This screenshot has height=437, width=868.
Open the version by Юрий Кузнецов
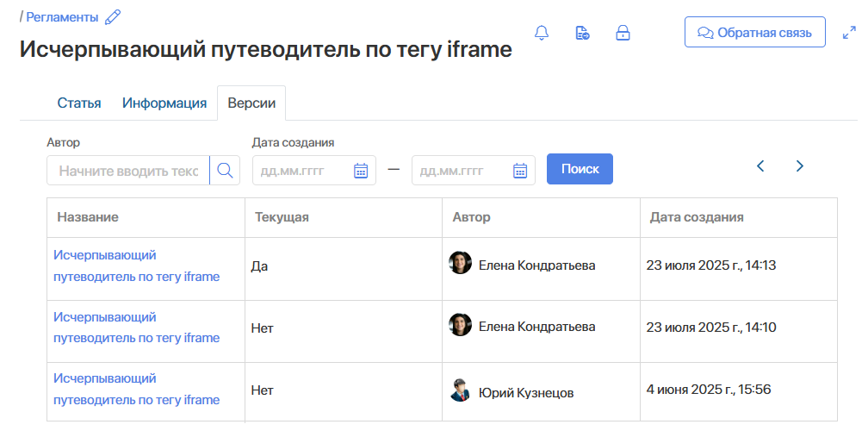136,390
